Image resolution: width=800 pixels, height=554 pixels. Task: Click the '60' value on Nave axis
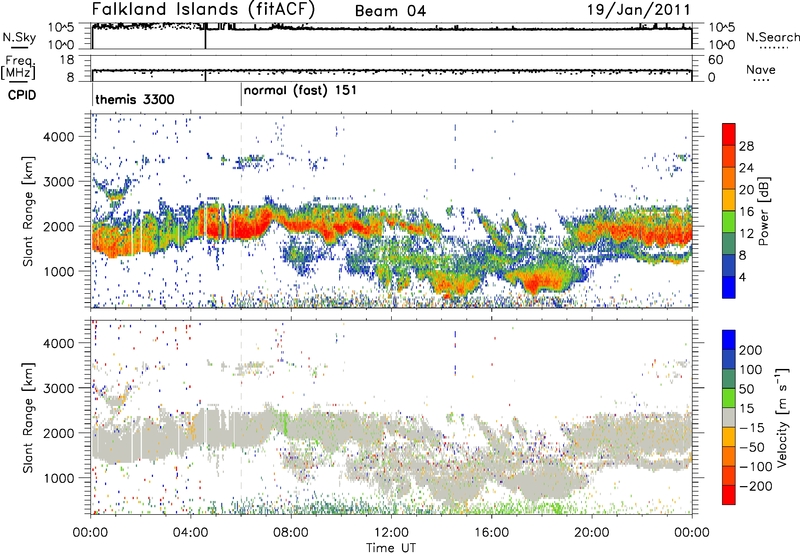tap(715, 60)
